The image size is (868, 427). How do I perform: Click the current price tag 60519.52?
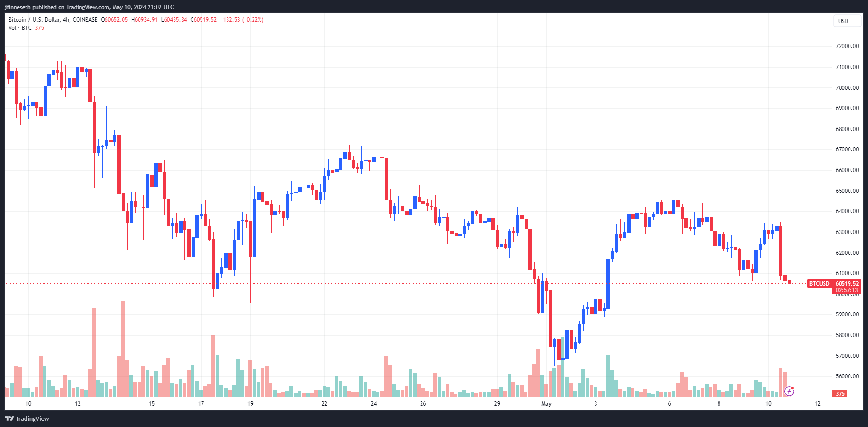846,283
